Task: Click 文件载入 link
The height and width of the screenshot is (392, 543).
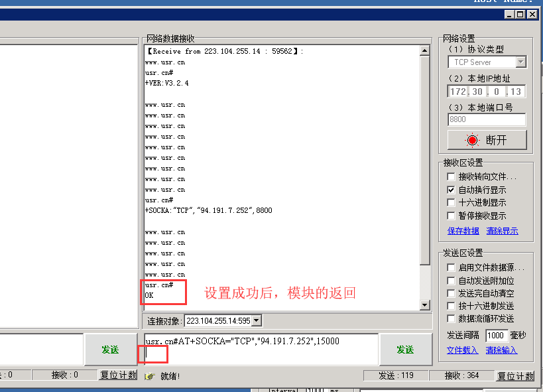Action: 462,350
